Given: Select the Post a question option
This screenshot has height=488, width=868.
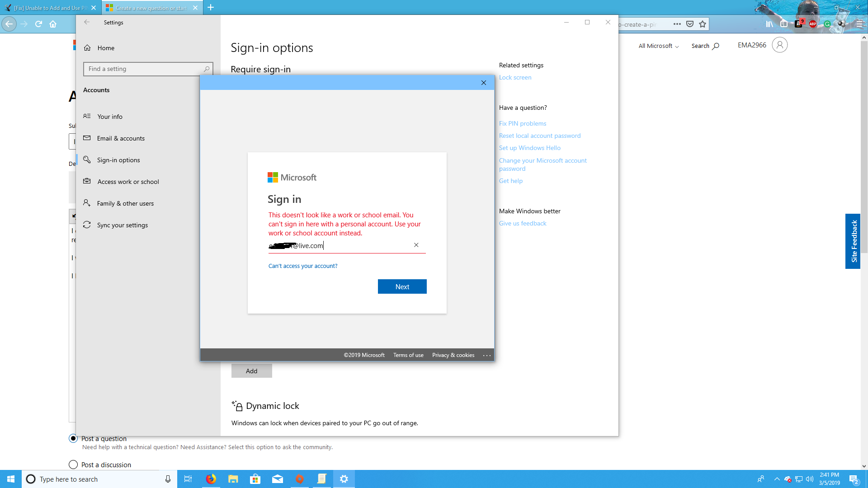Looking at the screenshot, I should pyautogui.click(x=73, y=438).
